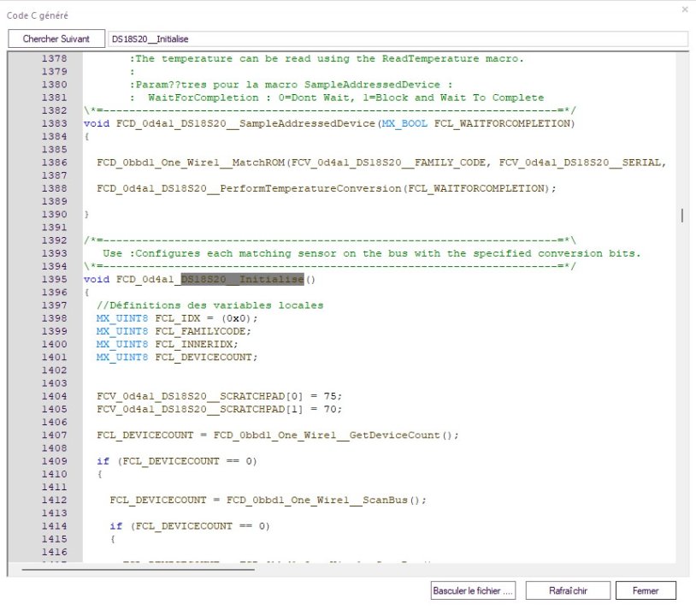Click the Fermer button
This screenshot has height=616, width=696.
646,590
